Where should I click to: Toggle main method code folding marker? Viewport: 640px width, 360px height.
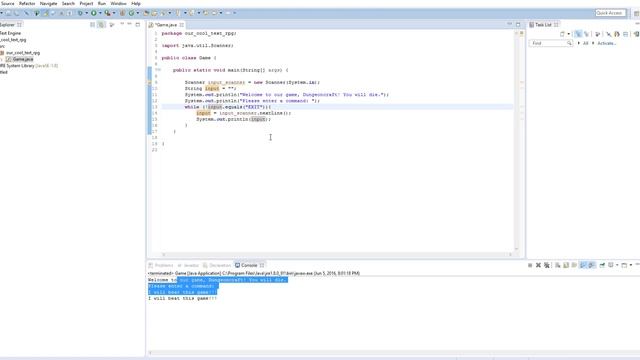click(158, 70)
